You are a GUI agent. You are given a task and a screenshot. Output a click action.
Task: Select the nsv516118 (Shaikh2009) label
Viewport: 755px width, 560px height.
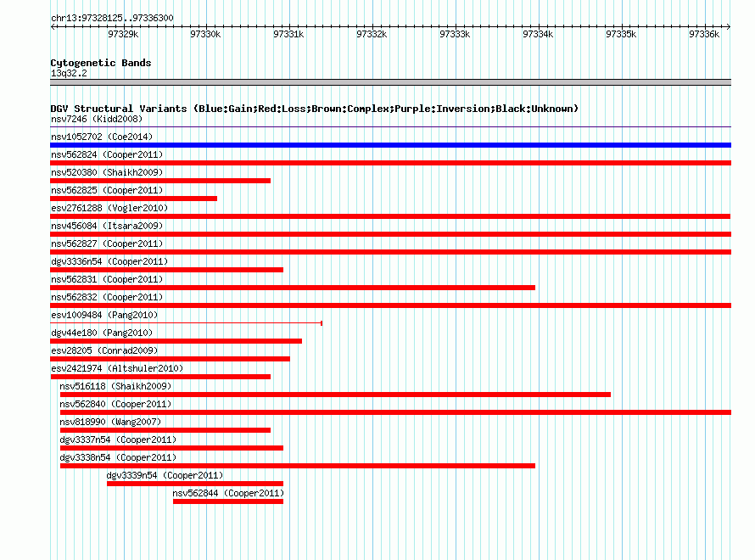click(x=115, y=386)
